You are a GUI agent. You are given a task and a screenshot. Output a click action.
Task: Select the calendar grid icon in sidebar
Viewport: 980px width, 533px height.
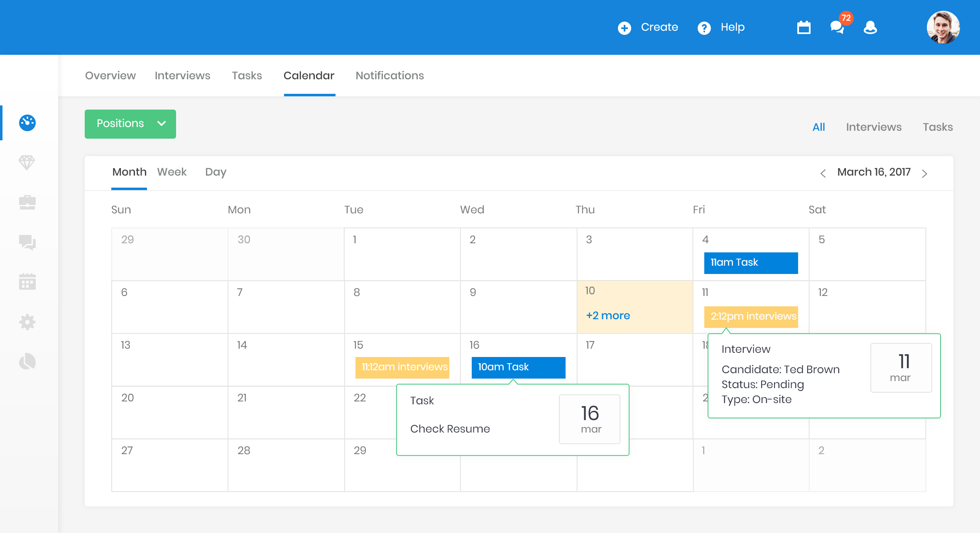[x=27, y=281]
